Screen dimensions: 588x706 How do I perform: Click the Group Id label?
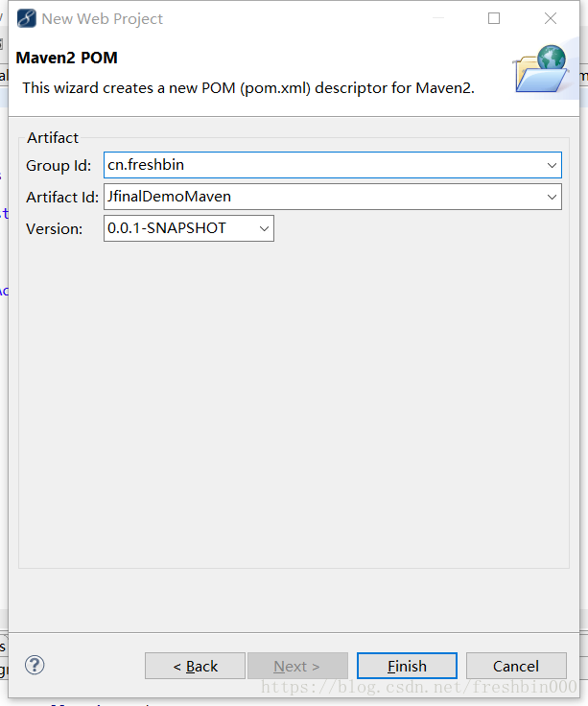click(x=59, y=166)
